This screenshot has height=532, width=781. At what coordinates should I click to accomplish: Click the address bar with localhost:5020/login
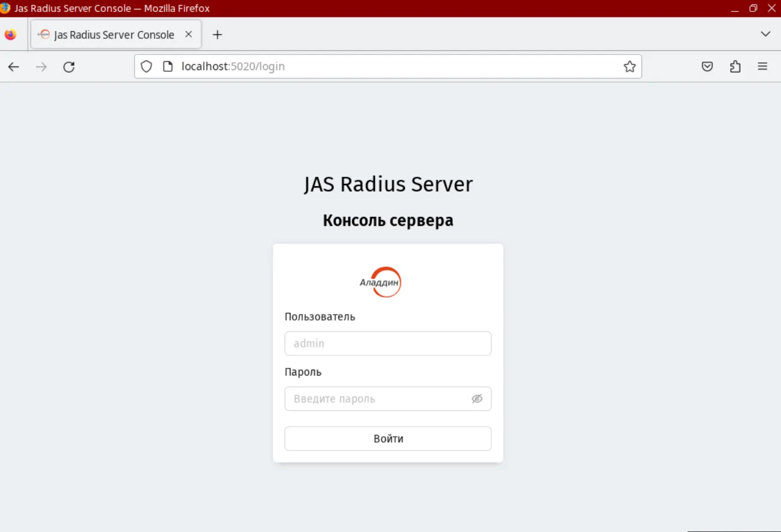click(x=388, y=66)
